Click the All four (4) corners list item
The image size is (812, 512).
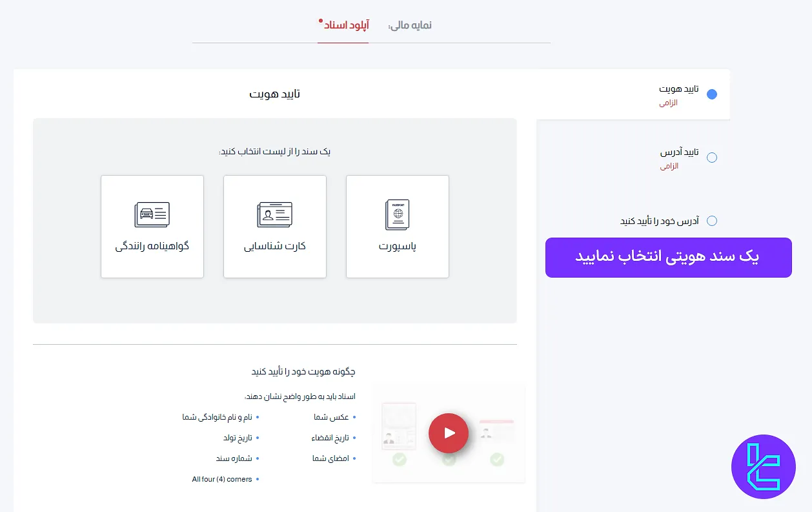(223, 479)
